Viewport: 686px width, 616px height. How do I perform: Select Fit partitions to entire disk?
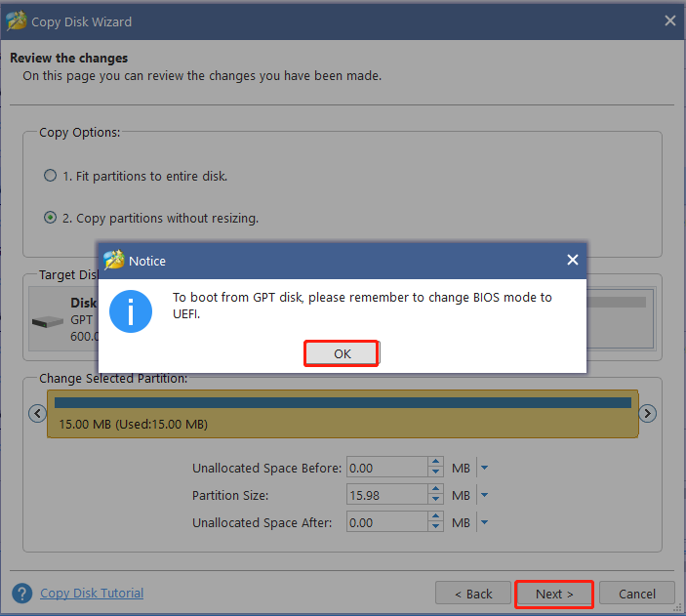click(51, 176)
